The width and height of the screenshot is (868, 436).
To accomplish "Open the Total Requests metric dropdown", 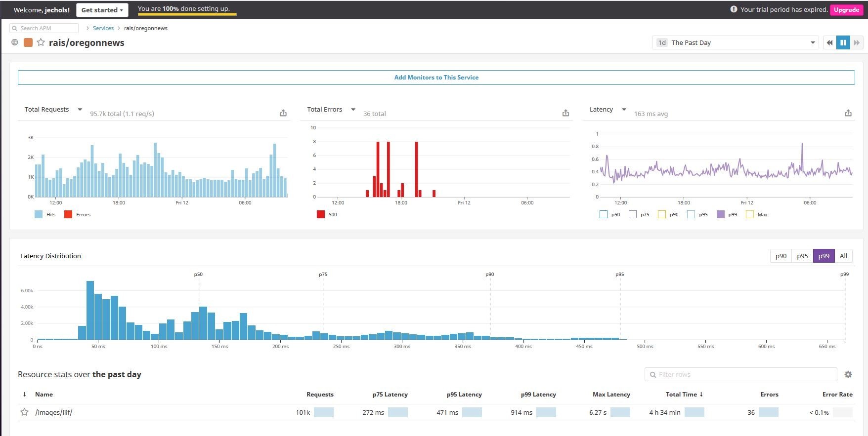I will 80,110.
